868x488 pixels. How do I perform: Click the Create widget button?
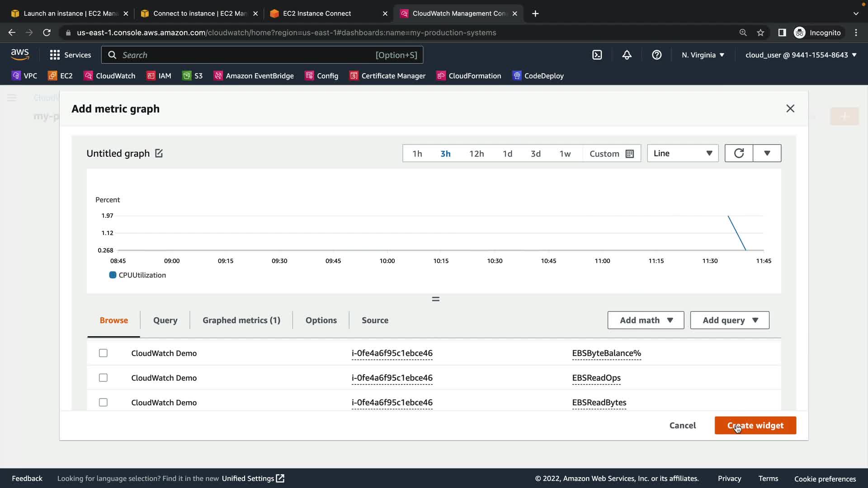tap(755, 425)
